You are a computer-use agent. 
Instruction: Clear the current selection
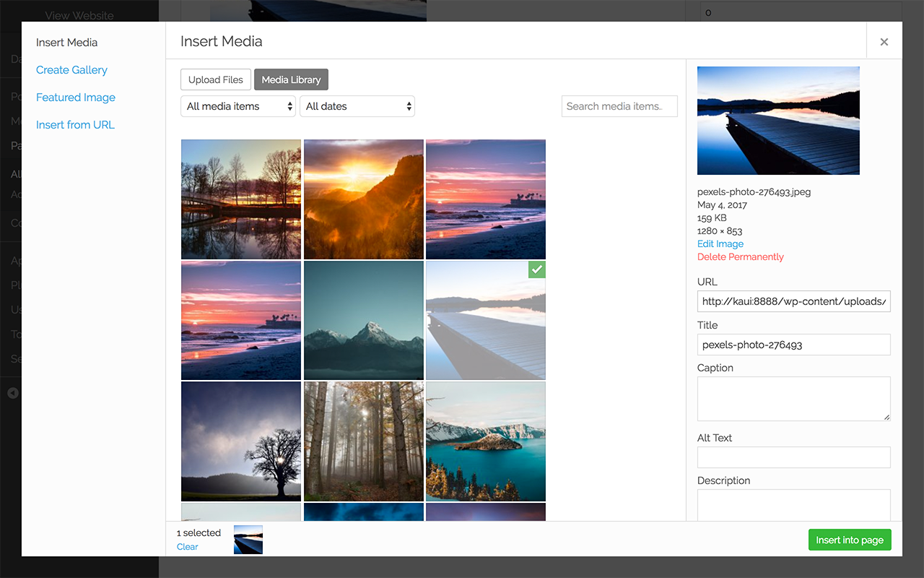pyautogui.click(x=187, y=547)
